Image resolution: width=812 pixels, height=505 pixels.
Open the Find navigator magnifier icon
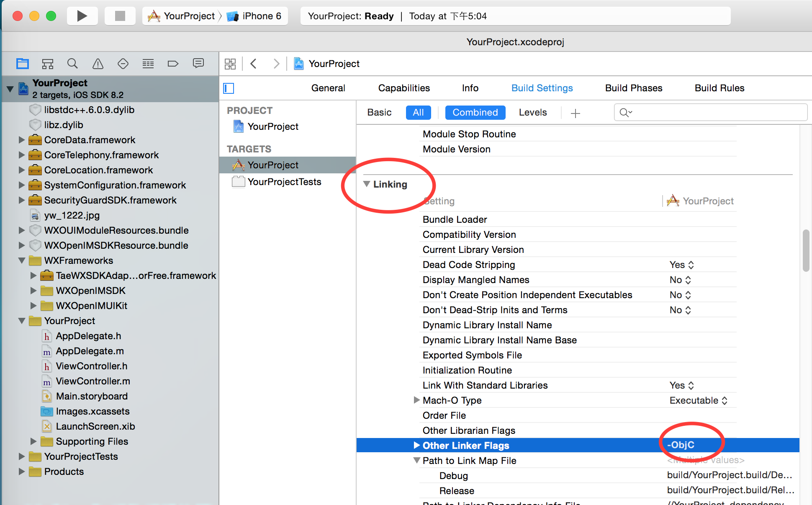[72, 64]
